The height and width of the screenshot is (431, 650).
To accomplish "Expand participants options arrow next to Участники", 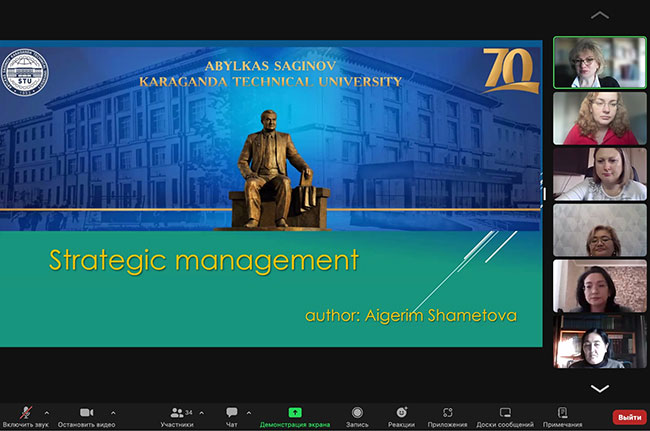I will [201, 413].
